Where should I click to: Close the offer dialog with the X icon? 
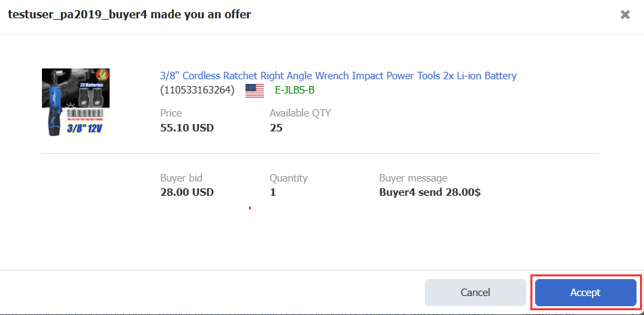point(625,15)
